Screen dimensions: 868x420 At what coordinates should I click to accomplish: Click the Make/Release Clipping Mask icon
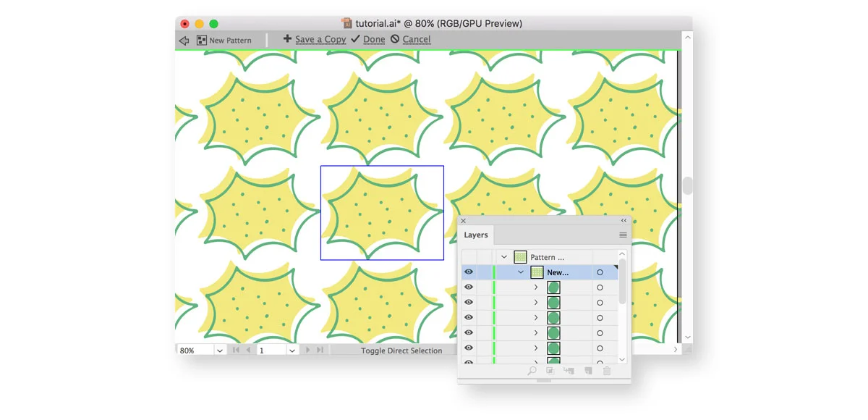550,370
